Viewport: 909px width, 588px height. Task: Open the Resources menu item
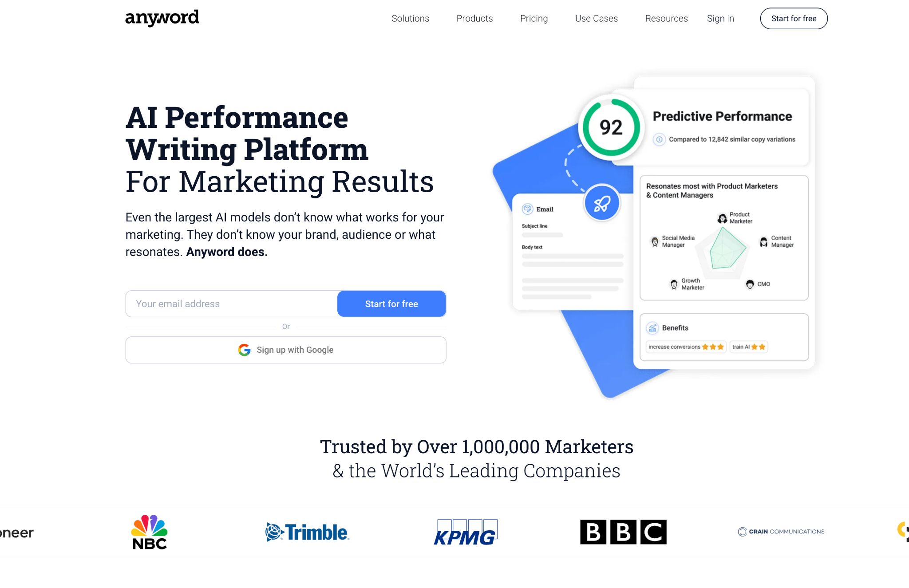tap(666, 18)
